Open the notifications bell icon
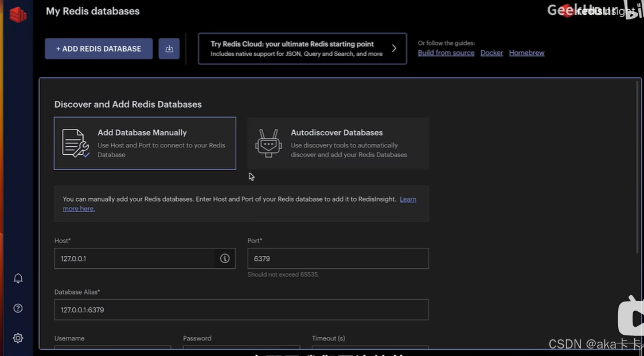 [x=18, y=279]
